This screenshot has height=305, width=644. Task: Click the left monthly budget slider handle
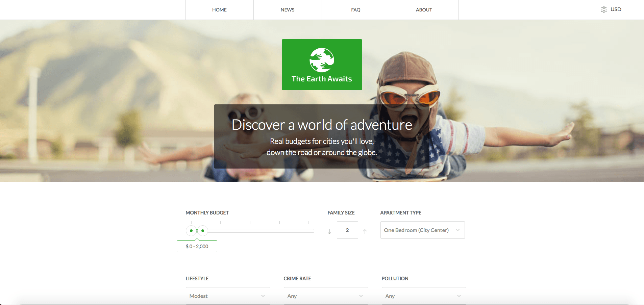[191, 231]
